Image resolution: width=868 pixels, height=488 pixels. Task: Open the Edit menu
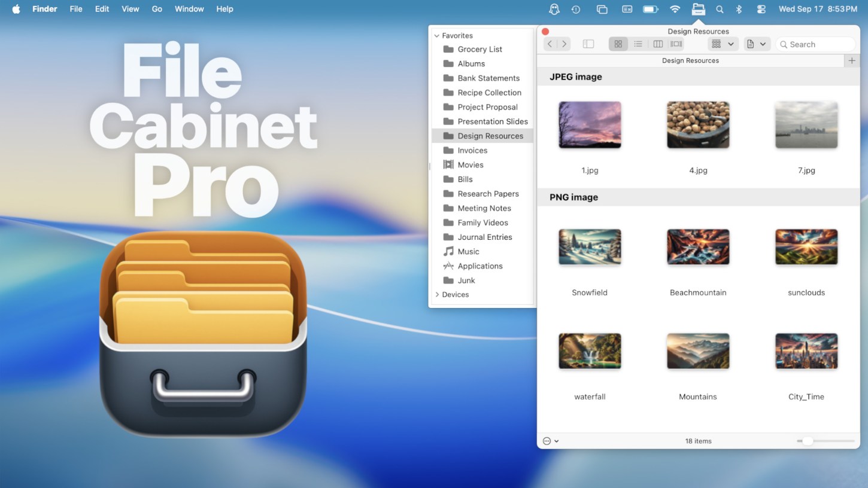pyautogui.click(x=102, y=9)
